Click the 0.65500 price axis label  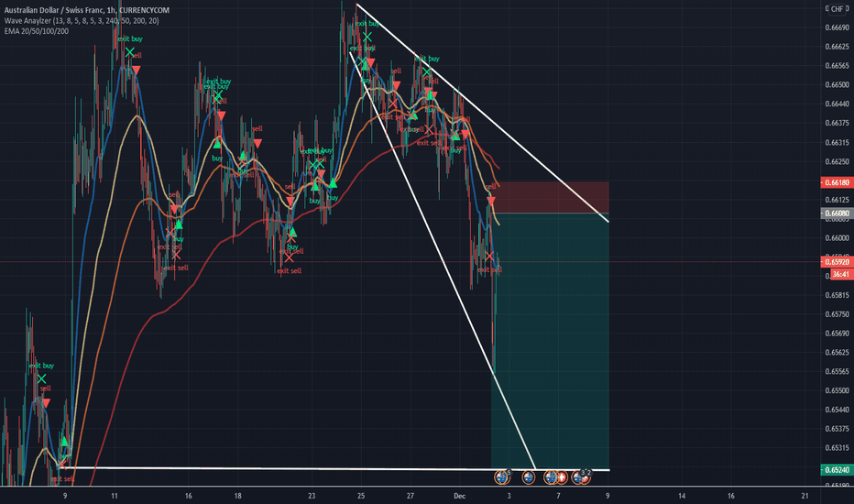click(x=838, y=390)
